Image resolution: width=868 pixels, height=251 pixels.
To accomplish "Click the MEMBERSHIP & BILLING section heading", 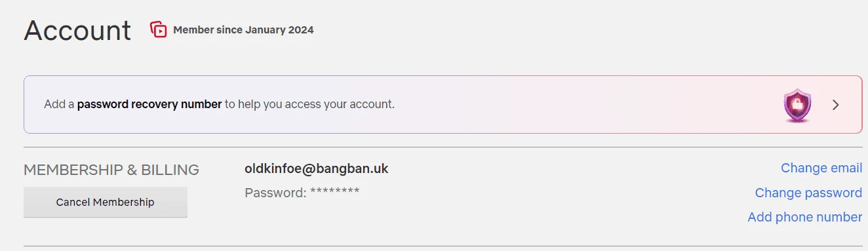I will (x=111, y=170).
